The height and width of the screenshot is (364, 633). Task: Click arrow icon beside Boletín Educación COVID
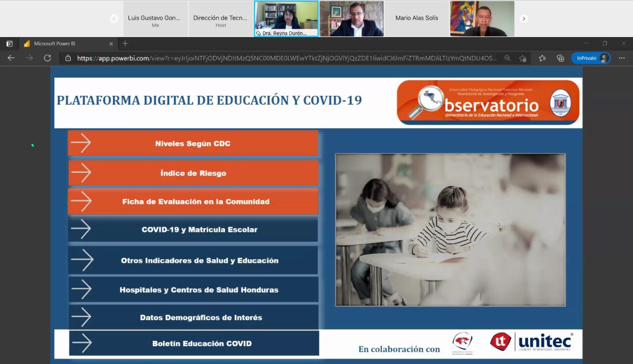click(82, 343)
